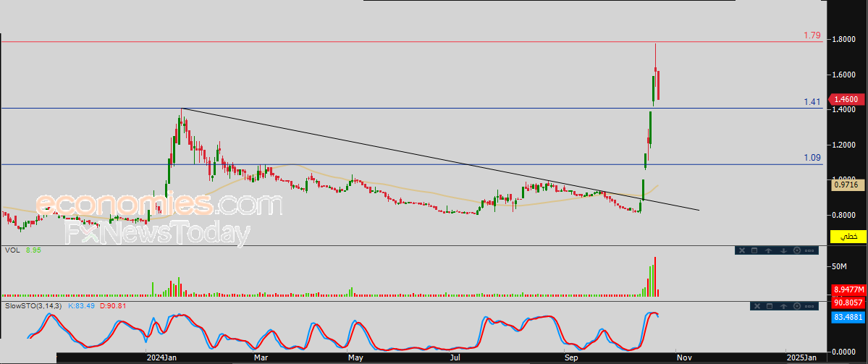
Task: Open more options for VOL panel
Action: coord(809,250)
